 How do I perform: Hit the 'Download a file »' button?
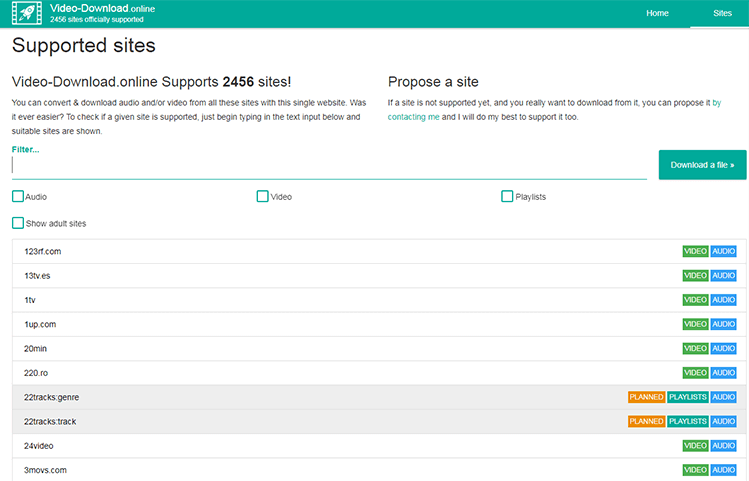pos(702,165)
